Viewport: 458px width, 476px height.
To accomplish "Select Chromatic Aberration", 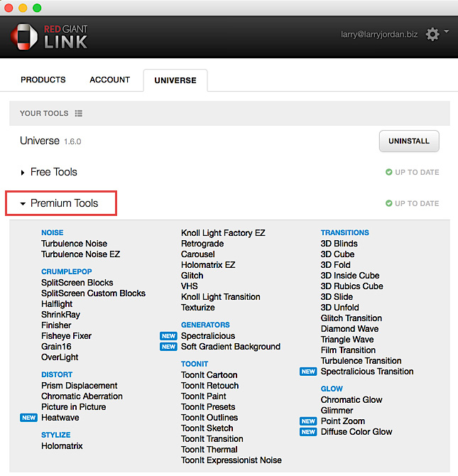I will click(x=82, y=396).
